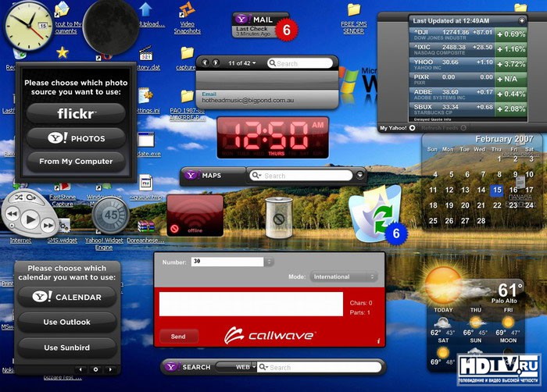Open the 11 of 42 contact dropdown

pyautogui.click(x=242, y=63)
